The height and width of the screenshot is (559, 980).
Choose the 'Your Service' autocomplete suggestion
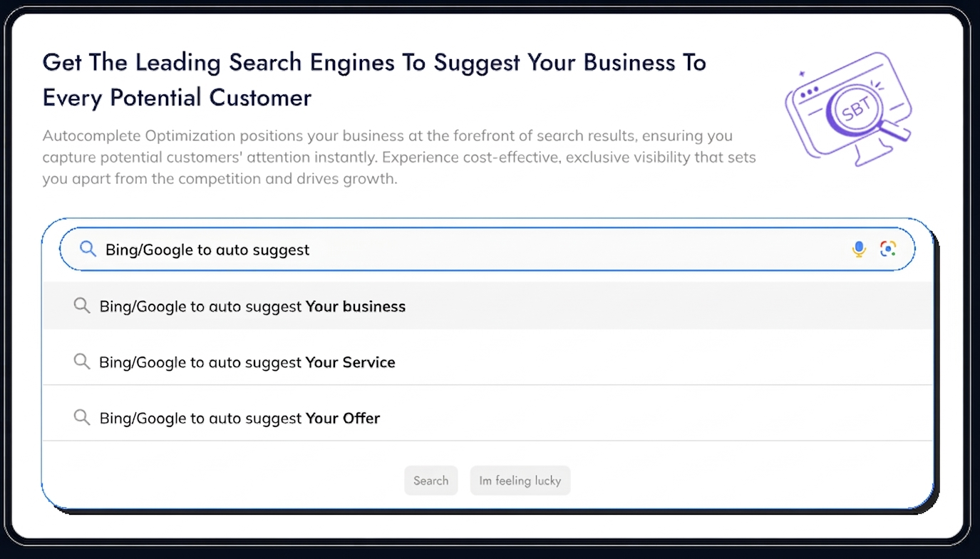click(x=247, y=362)
